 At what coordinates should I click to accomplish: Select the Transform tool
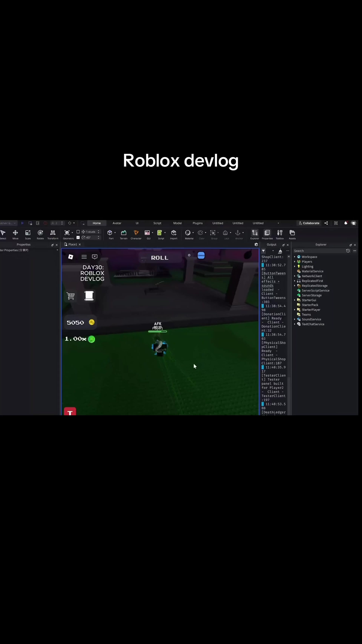coord(53,234)
